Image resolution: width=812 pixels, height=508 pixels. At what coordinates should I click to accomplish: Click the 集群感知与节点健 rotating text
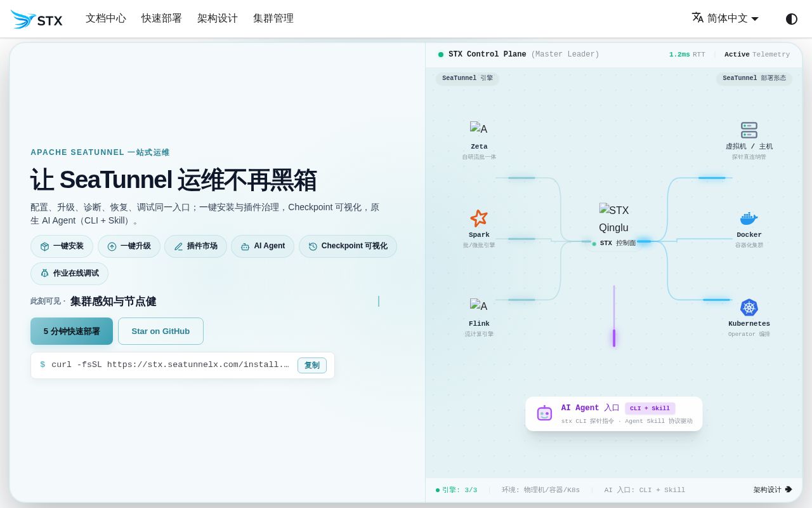[x=113, y=302]
